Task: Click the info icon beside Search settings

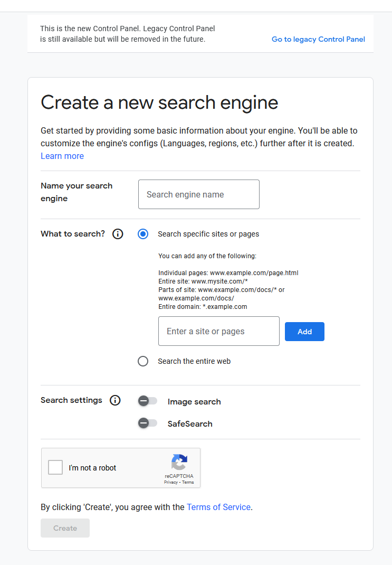Action: pyautogui.click(x=115, y=400)
